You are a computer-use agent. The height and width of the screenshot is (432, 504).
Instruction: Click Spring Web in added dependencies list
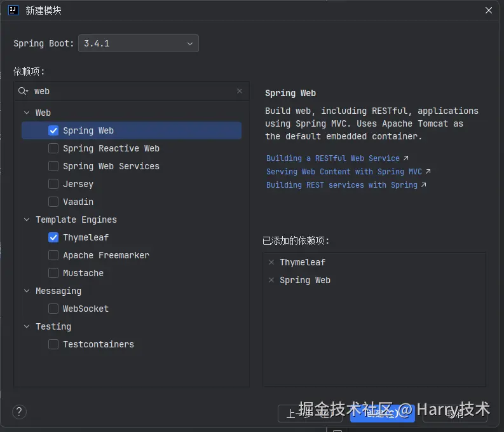[x=305, y=280]
